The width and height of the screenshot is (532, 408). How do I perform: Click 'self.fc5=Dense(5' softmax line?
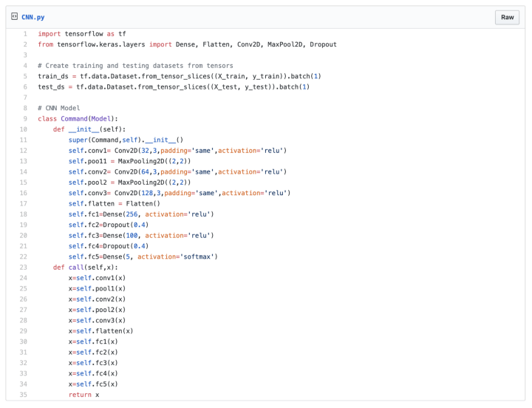(143, 257)
